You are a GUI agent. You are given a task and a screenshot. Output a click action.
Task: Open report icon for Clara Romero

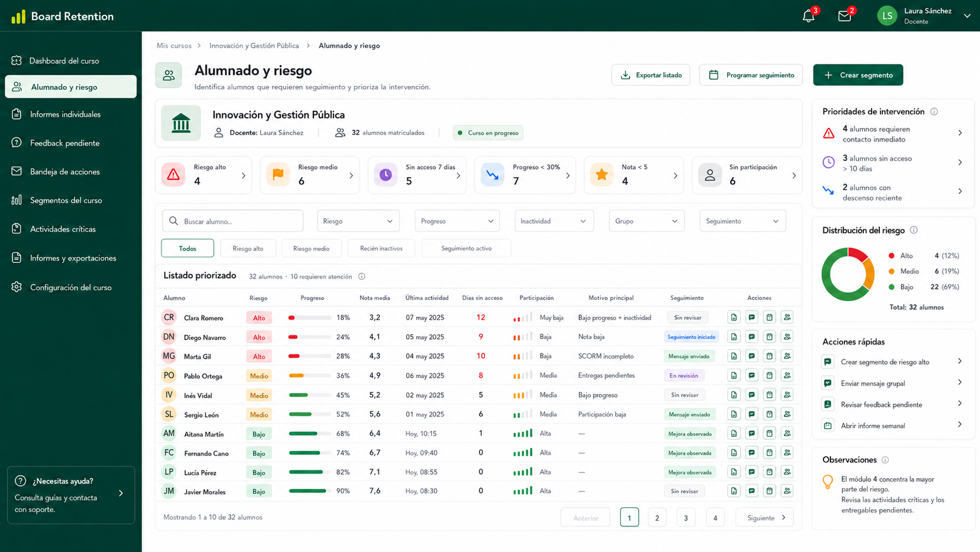click(734, 317)
